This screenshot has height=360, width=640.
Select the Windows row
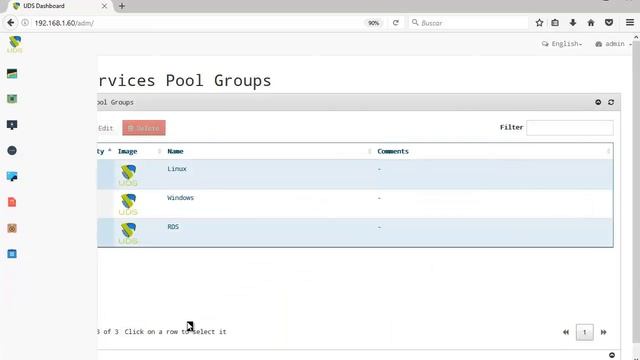pyautogui.click(x=355, y=204)
